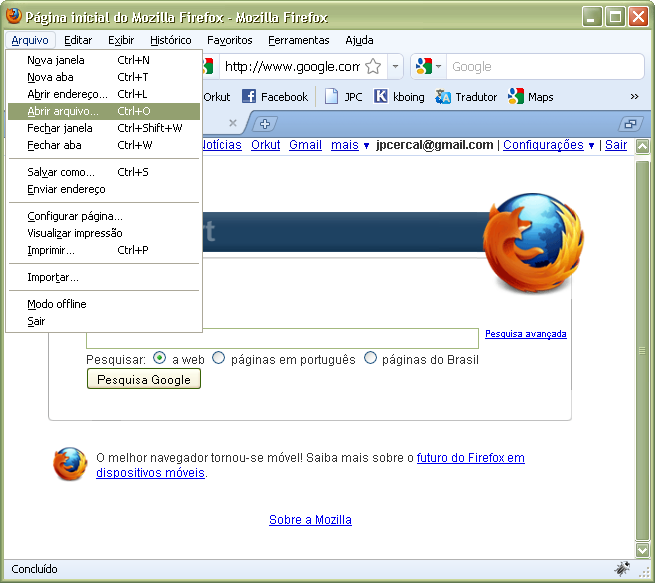Click the bookmark star in address bar
This screenshot has height=583, width=655.
click(x=373, y=66)
